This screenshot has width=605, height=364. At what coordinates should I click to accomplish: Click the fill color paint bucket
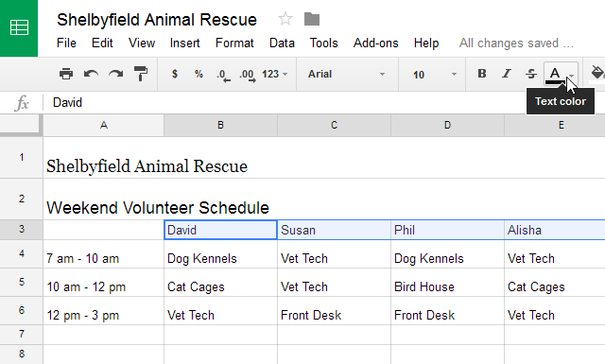597,73
